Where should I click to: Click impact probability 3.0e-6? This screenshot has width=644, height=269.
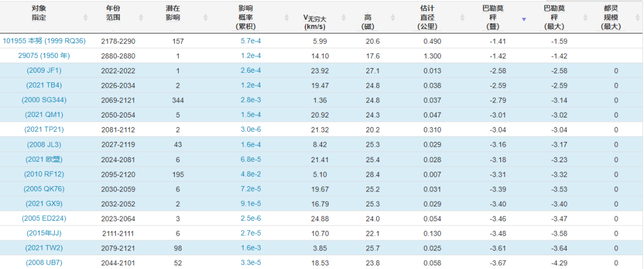[250, 130]
